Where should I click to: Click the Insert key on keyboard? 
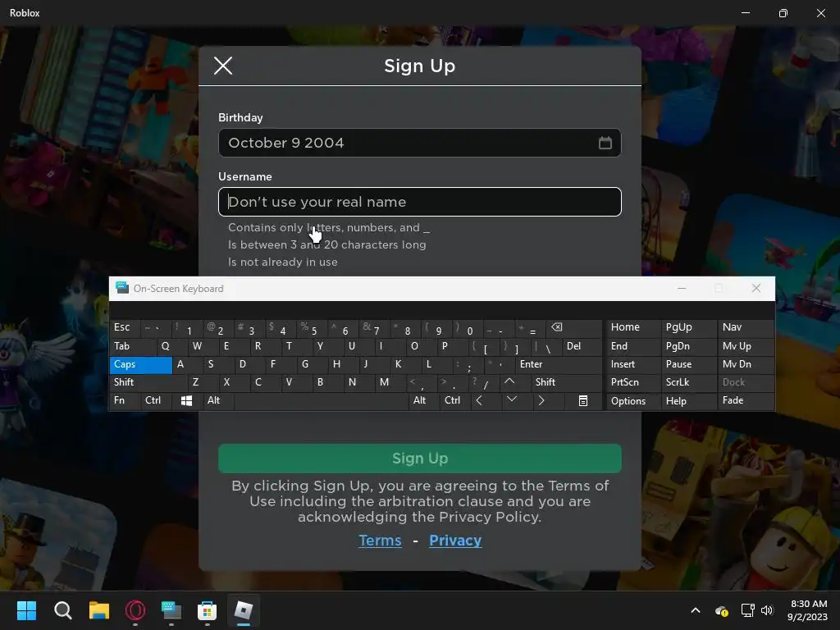tap(632, 364)
